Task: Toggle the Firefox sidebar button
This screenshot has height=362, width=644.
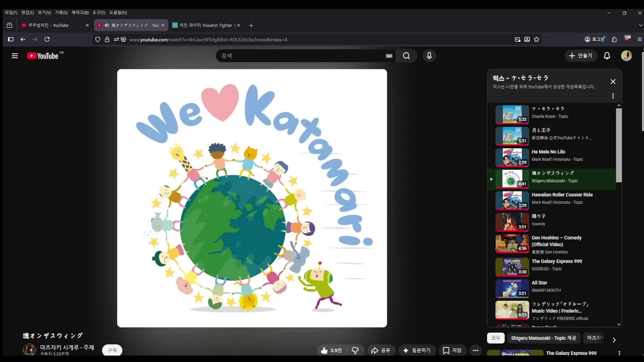Action: [11, 39]
